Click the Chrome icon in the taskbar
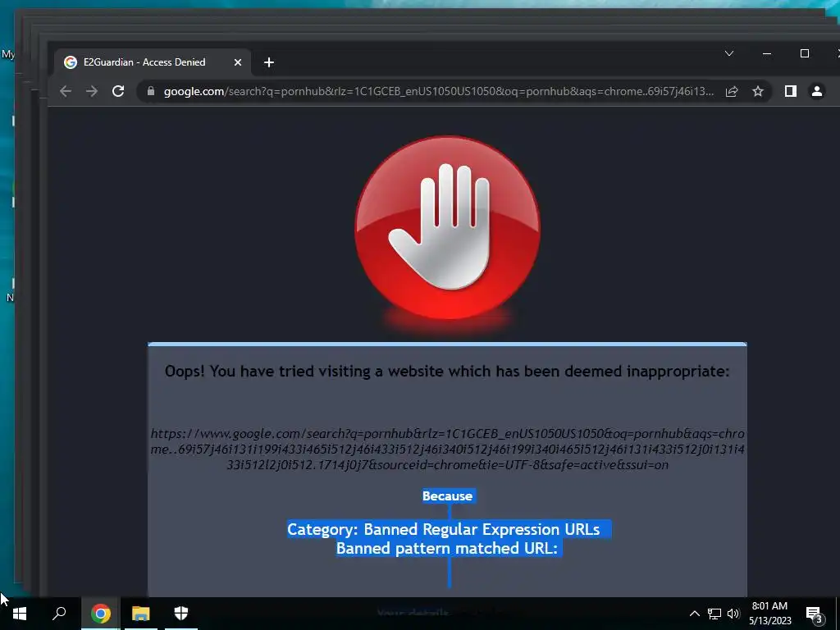840x630 pixels. click(100, 614)
